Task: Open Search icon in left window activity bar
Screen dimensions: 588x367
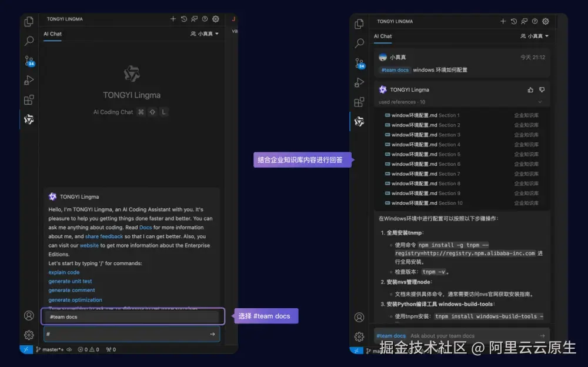Action: point(29,41)
